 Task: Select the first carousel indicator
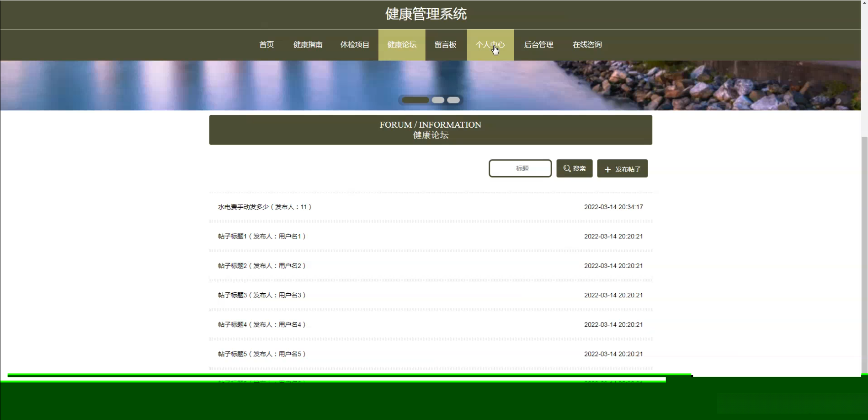(415, 100)
